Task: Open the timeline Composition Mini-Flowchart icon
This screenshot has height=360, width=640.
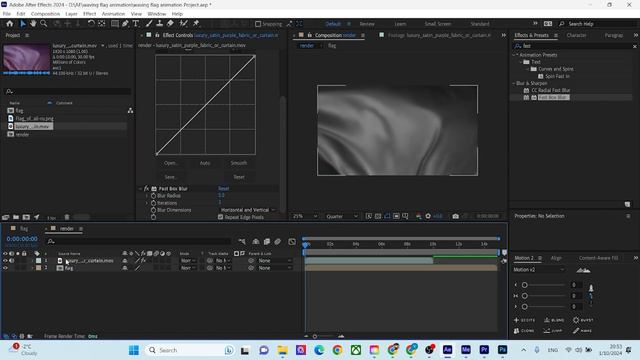Action: [x=242, y=242]
